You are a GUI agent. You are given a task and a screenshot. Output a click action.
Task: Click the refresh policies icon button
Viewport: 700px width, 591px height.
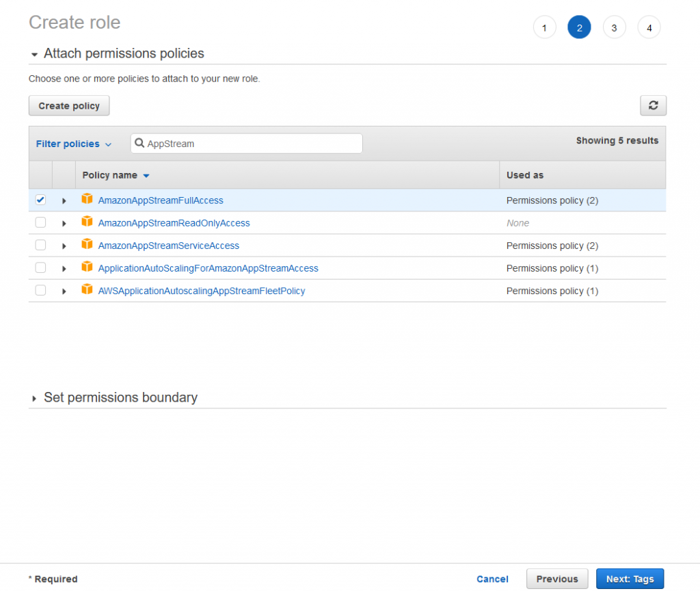point(653,105)
